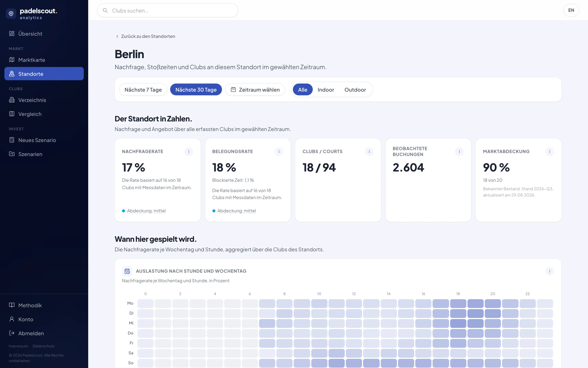The image size is (588, 368).
Task: Click the Abmelden logout icon
Action: (x=12, y=333)
